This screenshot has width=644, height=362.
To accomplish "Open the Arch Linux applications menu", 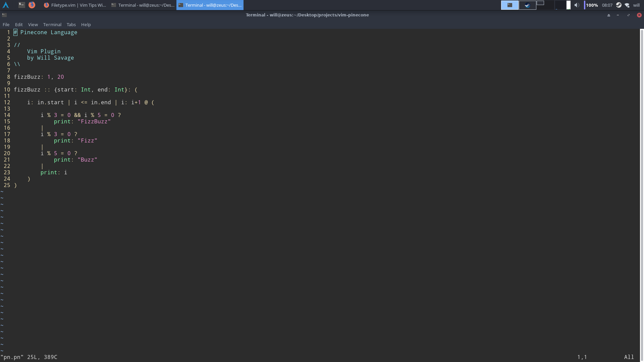I will [x=6, y=5].
